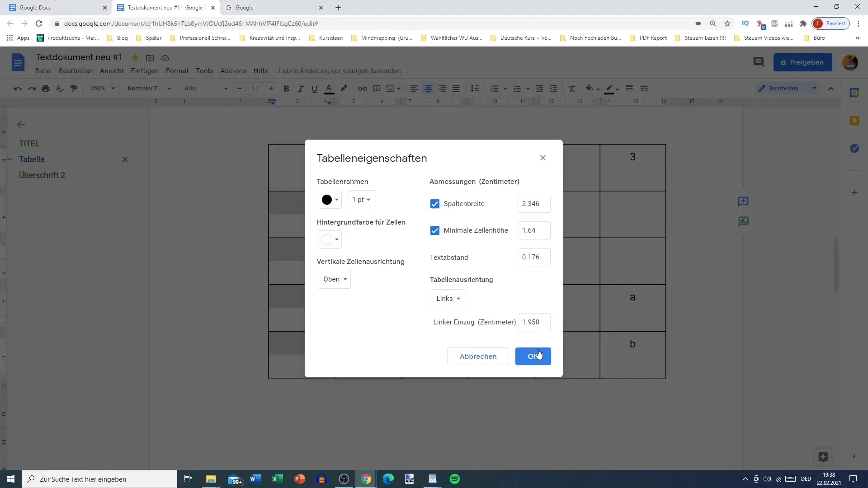
Task: Open the Format menu
Action: click(x=177, y=71)
